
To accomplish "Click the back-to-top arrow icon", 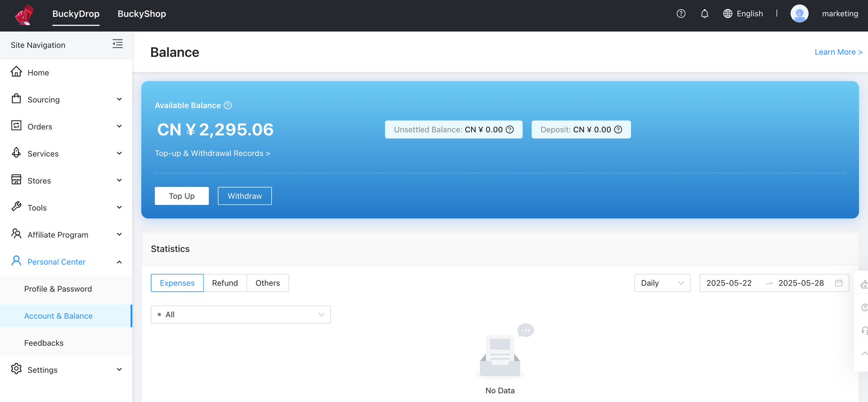I will [864, 354].
